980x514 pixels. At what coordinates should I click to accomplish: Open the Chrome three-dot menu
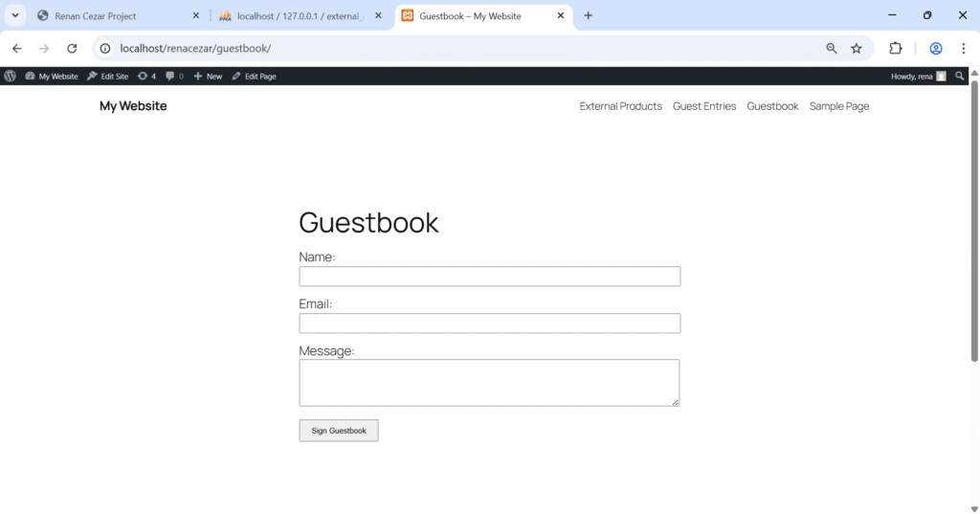tap(963, 48)
